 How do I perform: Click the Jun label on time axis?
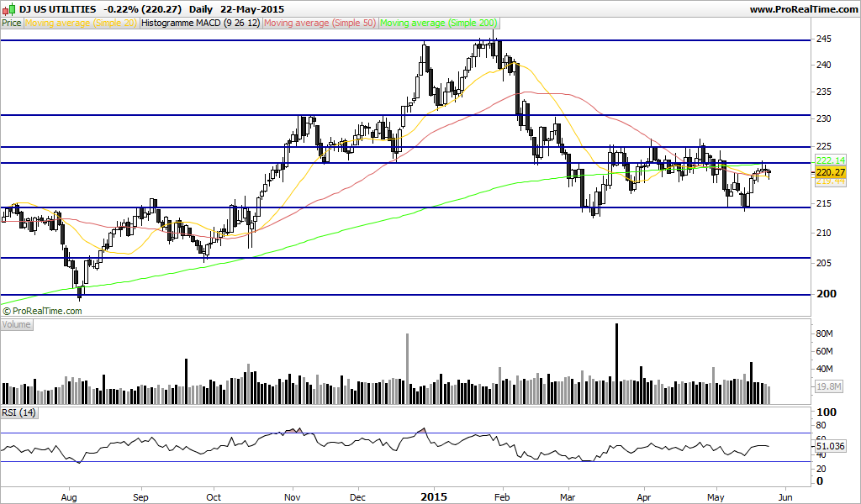785,497
